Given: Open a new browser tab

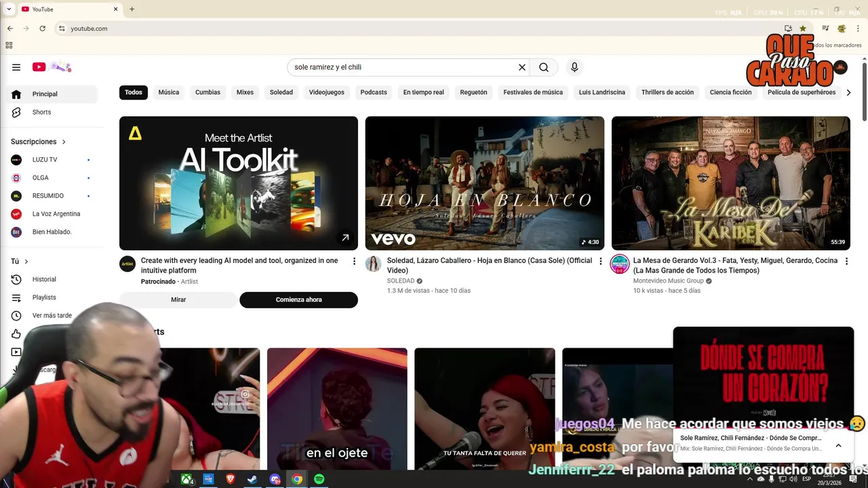Looking at the screenshot, I should (132, 9).
